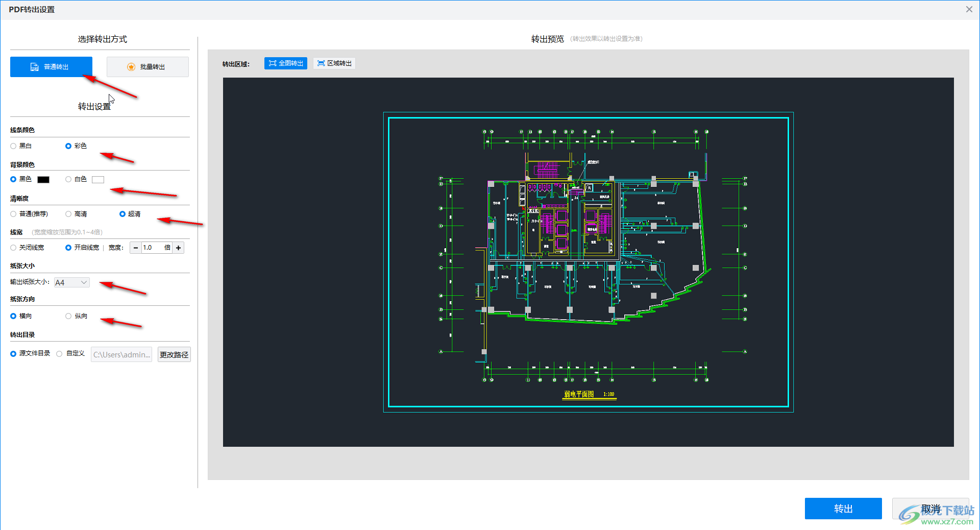The image size is (980, 530).
Task: Choose 全图转出 full drawing export
Action: [x=286, y=63]
